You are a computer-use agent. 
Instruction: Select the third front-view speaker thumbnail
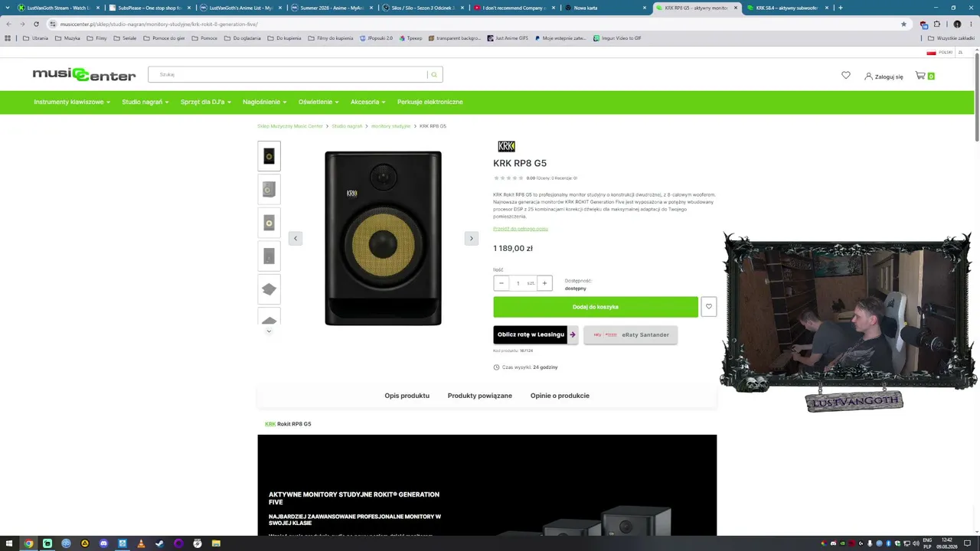269,223
